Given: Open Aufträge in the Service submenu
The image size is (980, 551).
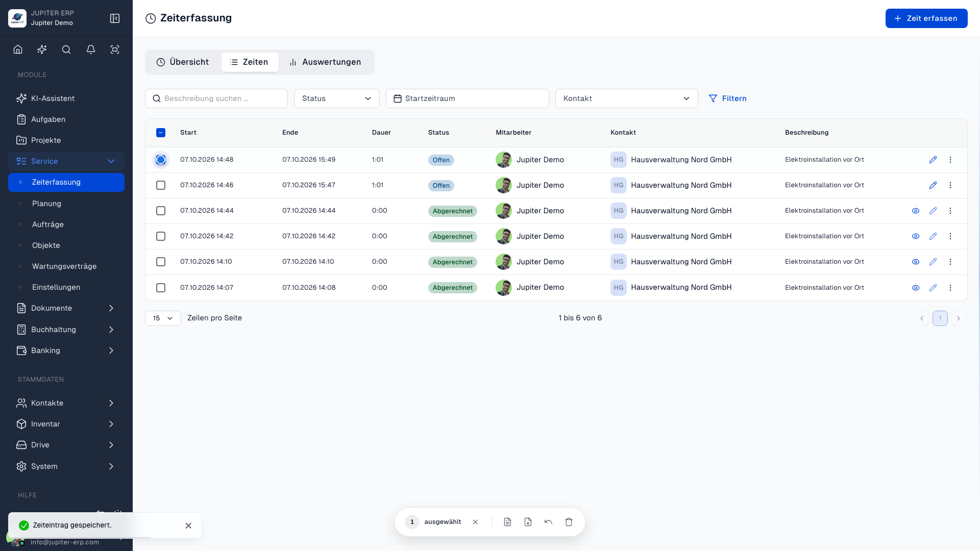Looking at the screenshot, I should (66, 224).
